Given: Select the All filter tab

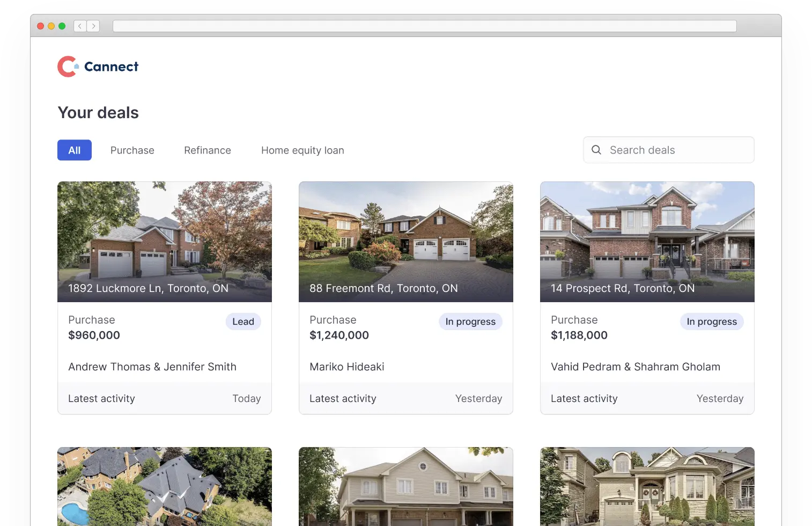Looking at the screenshot, I should (x=75, y=150).
